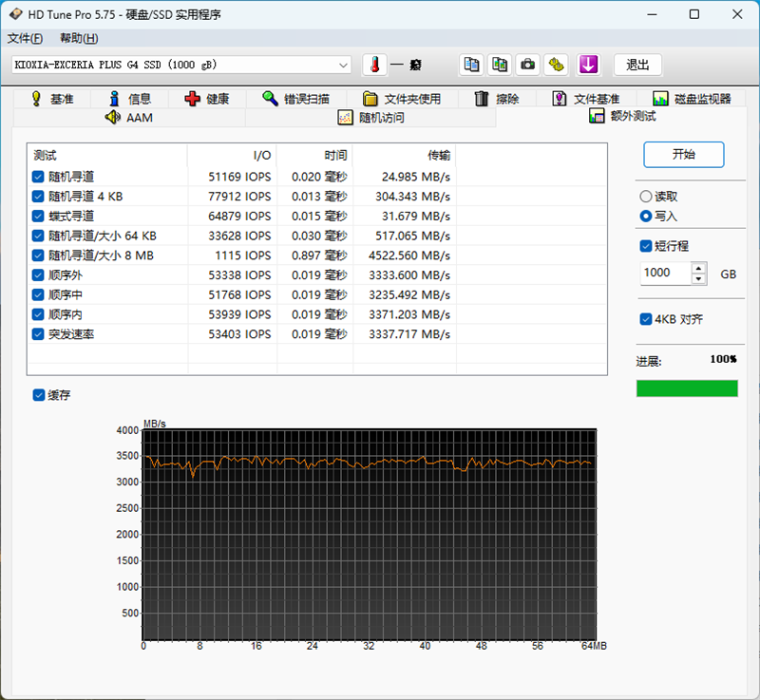Click the I/O column header
Image resolution: width=760 pixels, height=700 pixels.
point(232,156)
